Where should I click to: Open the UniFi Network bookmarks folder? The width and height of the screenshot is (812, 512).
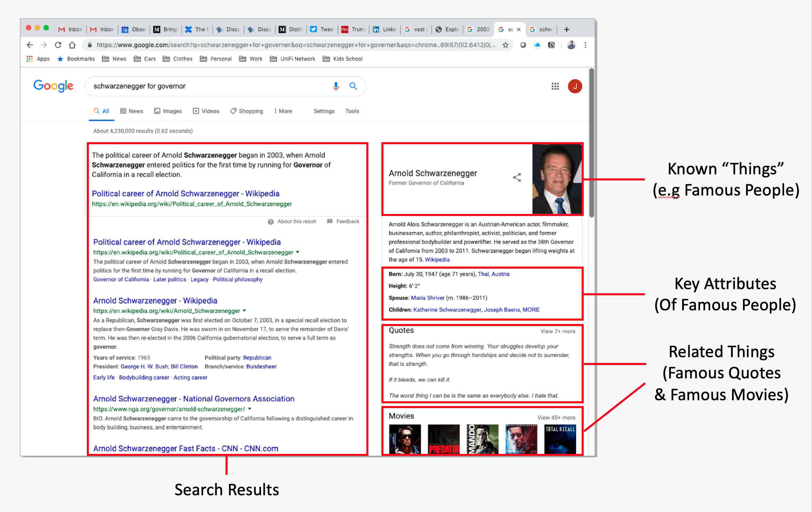point(293,59)
